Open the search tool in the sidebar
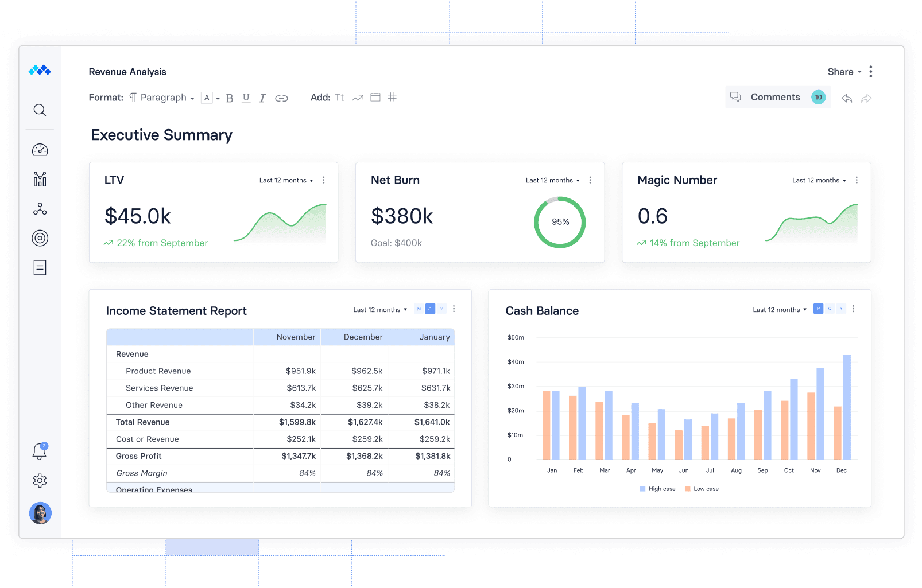Image resolution: width=922 pixels, height=588 pixels. [x=40, y=110]
